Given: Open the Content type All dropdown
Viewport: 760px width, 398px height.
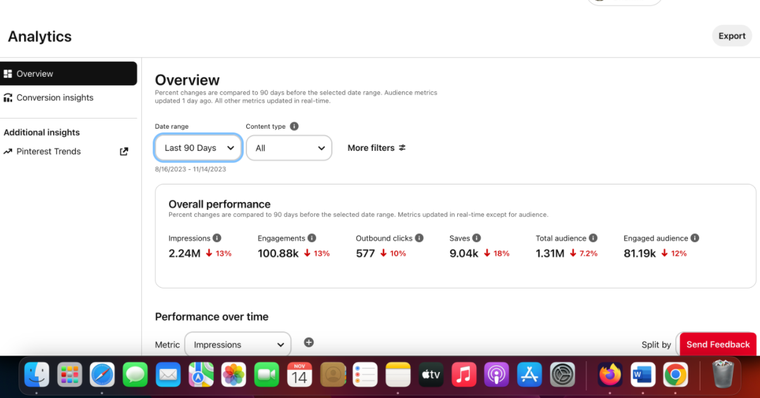Looking at the screenshot, I should [x=289, y=148].
